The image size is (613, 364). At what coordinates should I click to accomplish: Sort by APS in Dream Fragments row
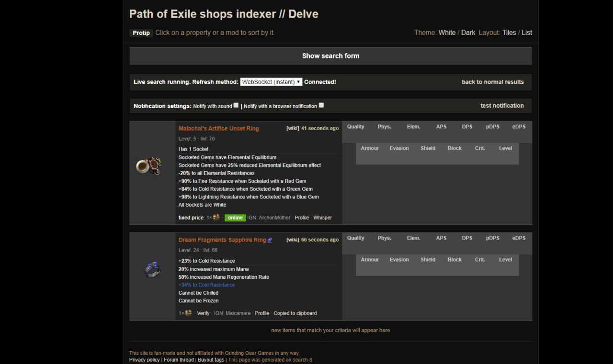pos(441,238)
